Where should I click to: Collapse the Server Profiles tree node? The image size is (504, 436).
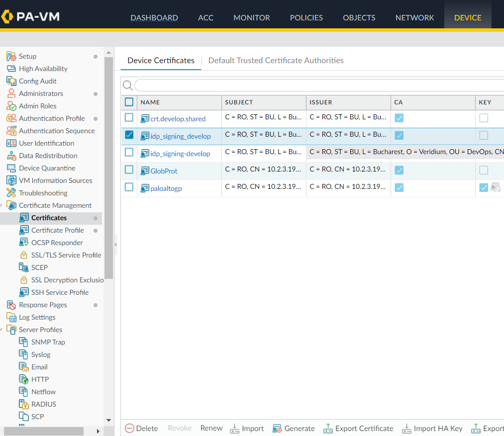tap(2, 330)
